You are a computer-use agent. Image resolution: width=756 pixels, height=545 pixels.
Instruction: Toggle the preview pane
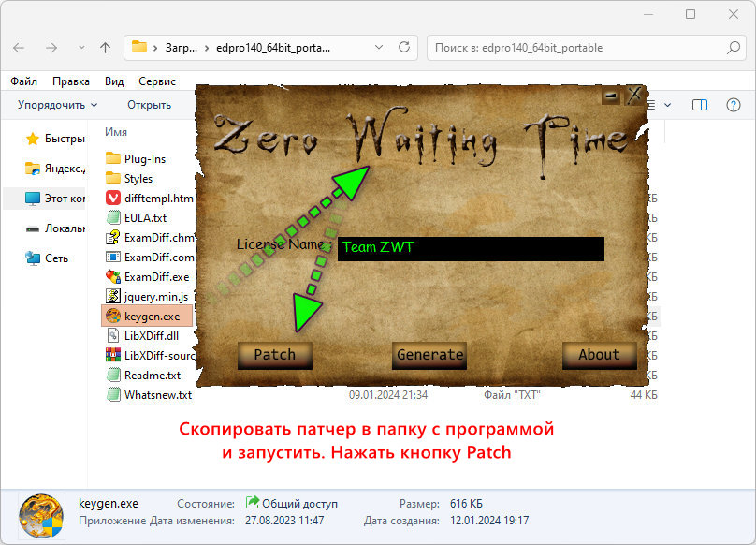[x=700, y=105]
